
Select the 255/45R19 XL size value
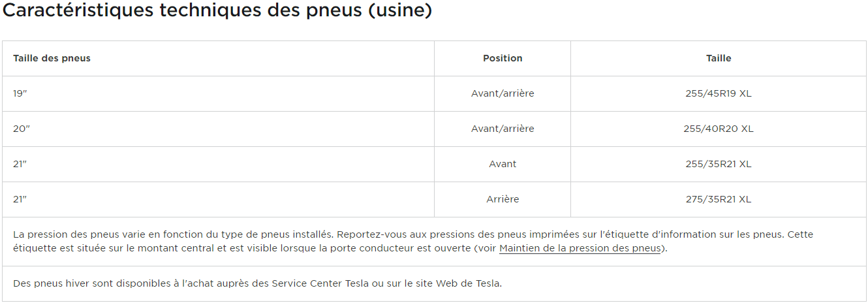(719, 93)
